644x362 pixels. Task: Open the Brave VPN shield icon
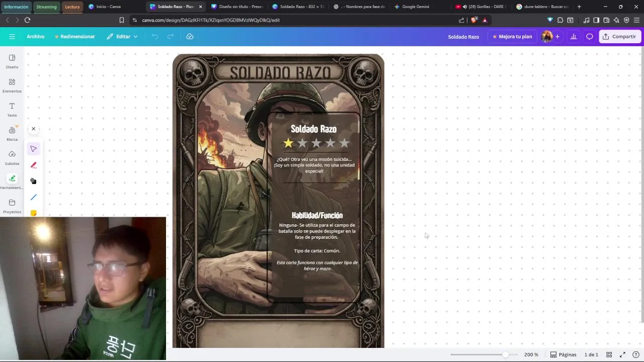click(x=626, y=20)
